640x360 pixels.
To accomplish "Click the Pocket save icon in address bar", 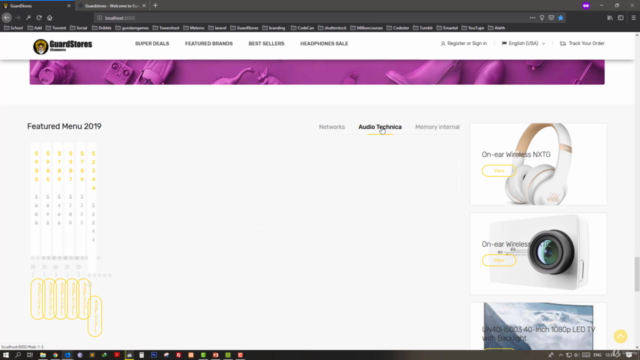I will click(x=551, y=18).
